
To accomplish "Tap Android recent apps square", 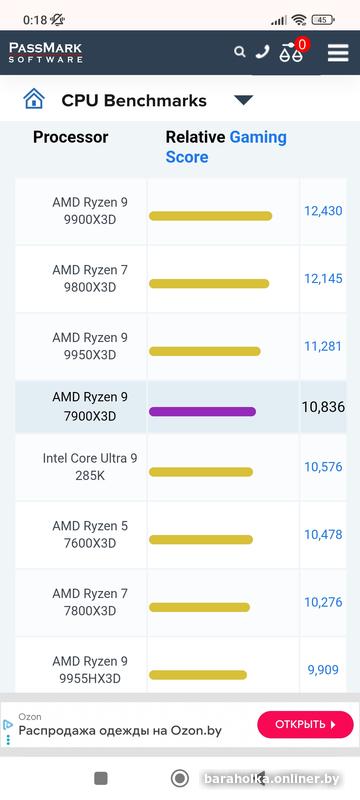I will (x=101, y=778).
